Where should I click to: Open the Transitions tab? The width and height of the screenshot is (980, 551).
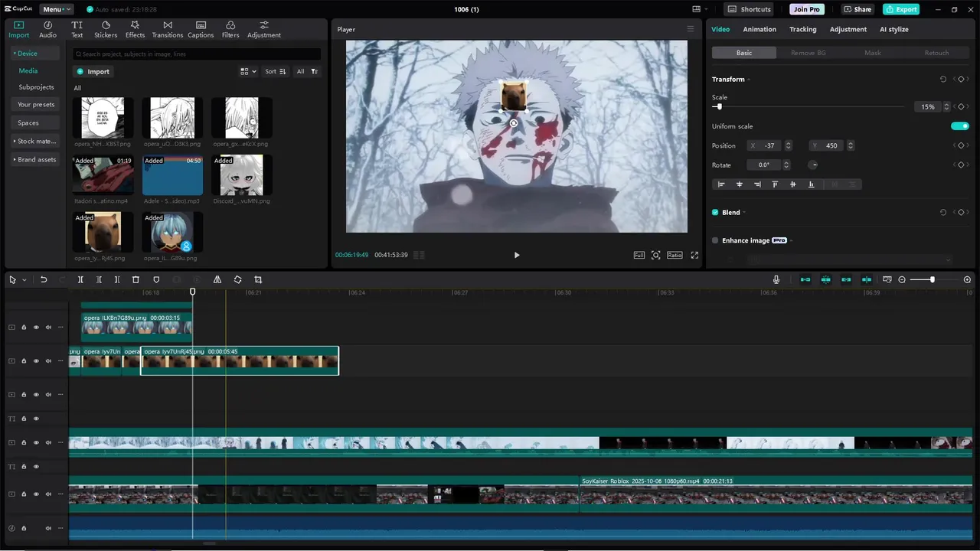(x=168, y=30)
